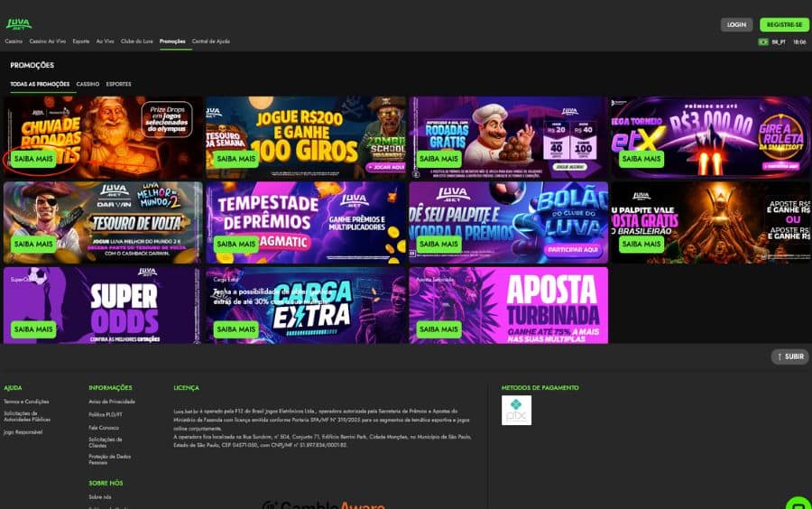The image size is (812, 509).
Task: Open the Super Odds promotion banner
Action: click(103, 306)
